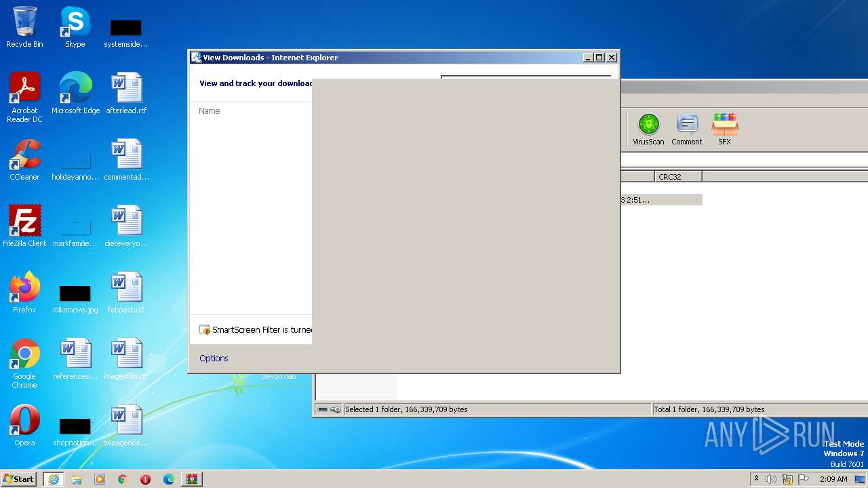Select the commentad document on desktop
Screen dimensions: 868x488
(x=126, y=160)
